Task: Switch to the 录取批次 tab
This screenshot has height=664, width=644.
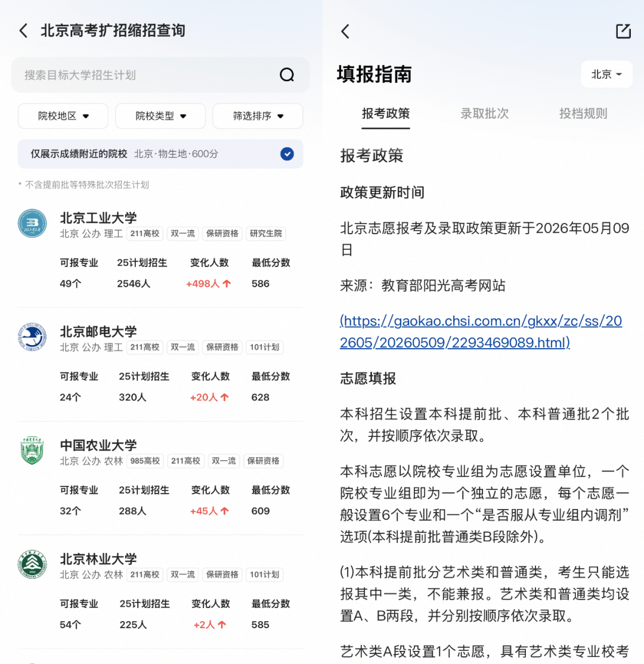Action: click(x=484, y=113)
